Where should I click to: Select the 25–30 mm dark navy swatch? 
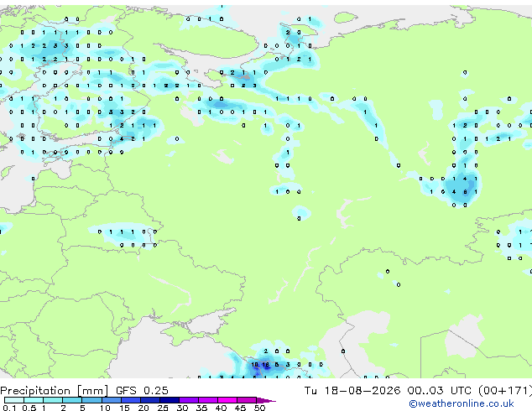coord(170,400)
